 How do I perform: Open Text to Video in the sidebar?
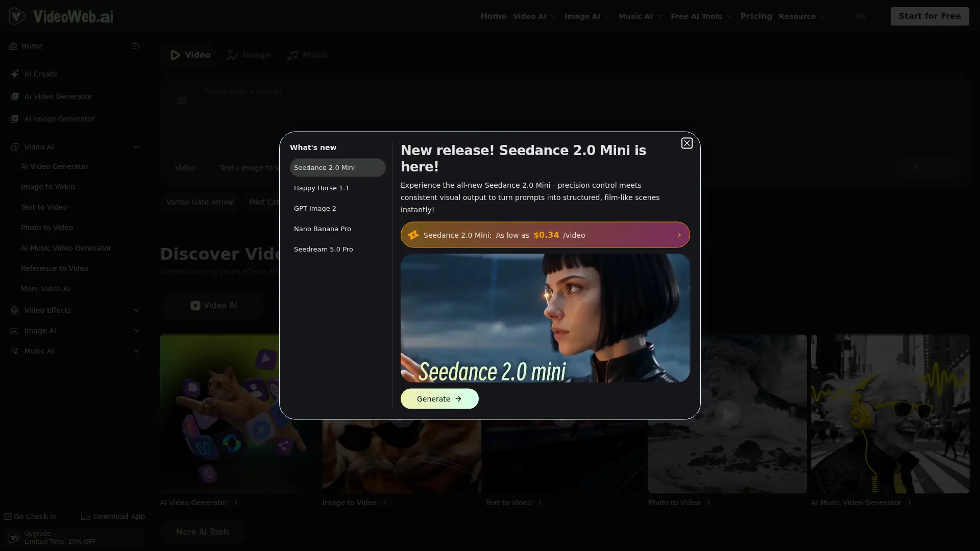tap(44, 207)
